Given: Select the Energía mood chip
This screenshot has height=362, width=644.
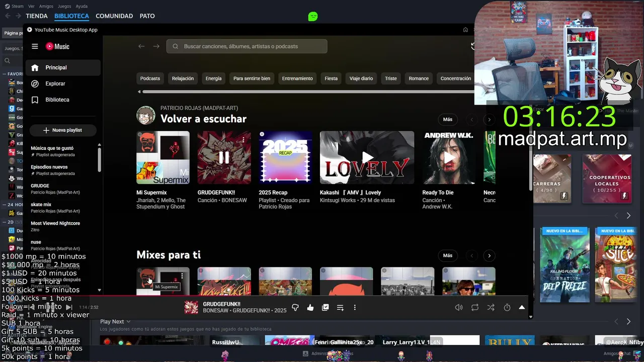Looking at the screenshot, I should point(213,78).
